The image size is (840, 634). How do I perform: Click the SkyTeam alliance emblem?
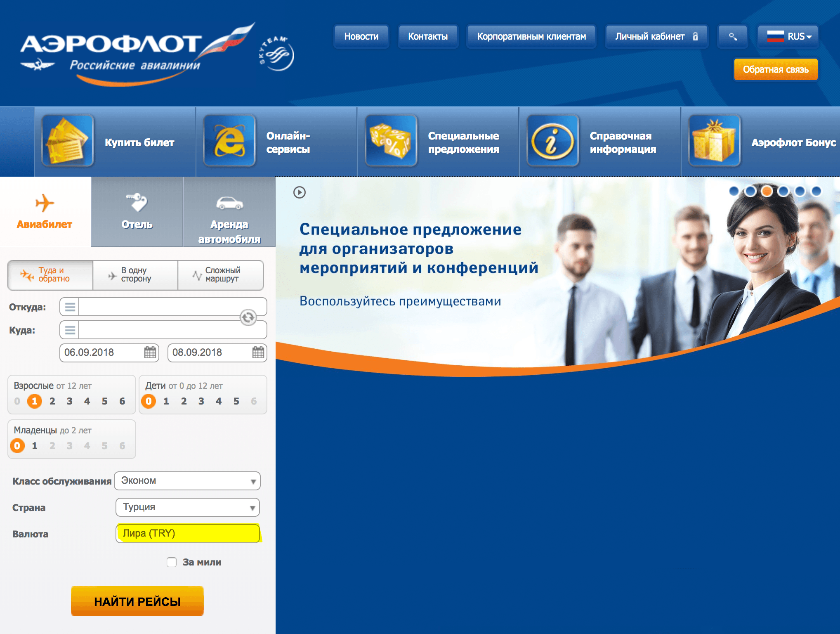pyautogui.click(x=276, y=54)
